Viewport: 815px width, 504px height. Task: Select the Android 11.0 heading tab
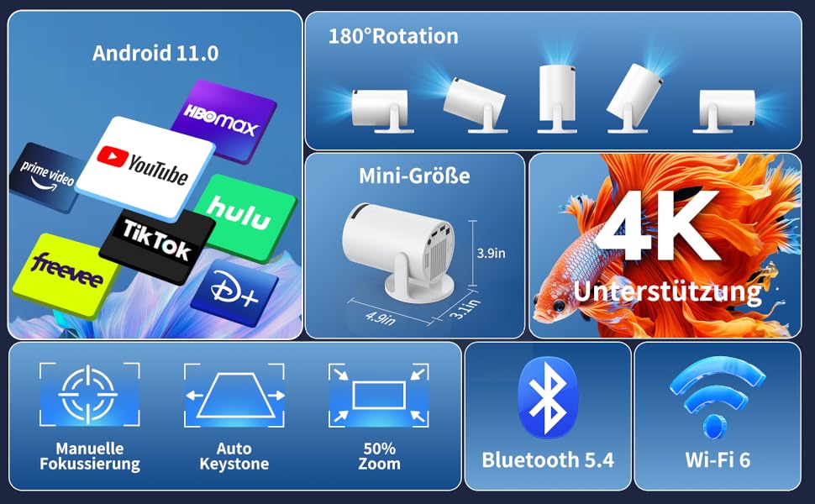point(155,53)
